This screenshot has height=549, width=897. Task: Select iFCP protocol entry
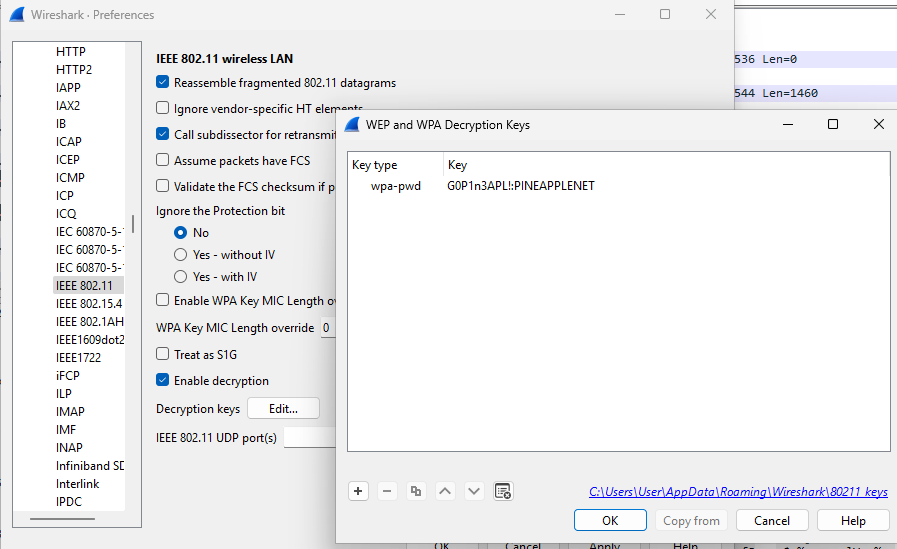tap(68, 376)
